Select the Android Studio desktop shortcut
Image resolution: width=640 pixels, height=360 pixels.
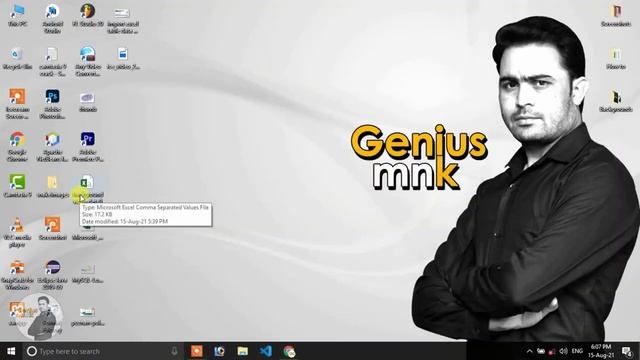tap(53, 19)
